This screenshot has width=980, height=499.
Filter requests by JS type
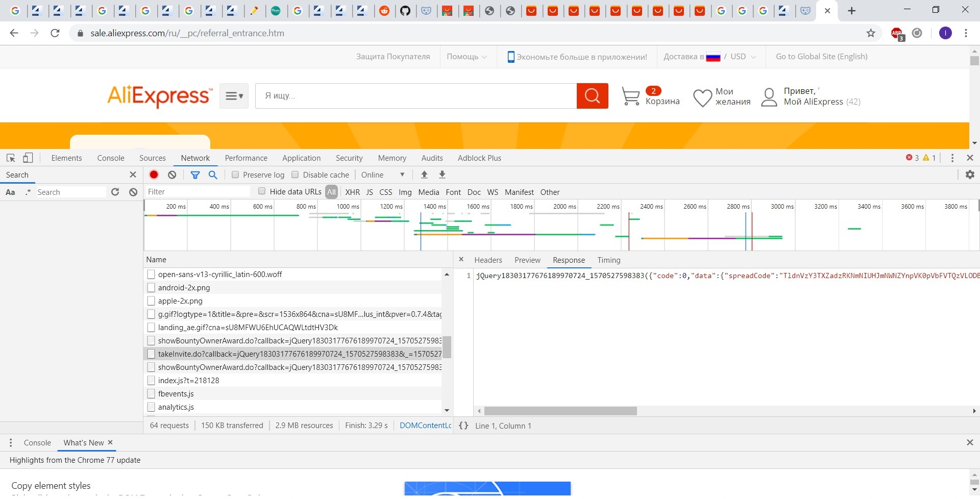(x=370, y=192)
